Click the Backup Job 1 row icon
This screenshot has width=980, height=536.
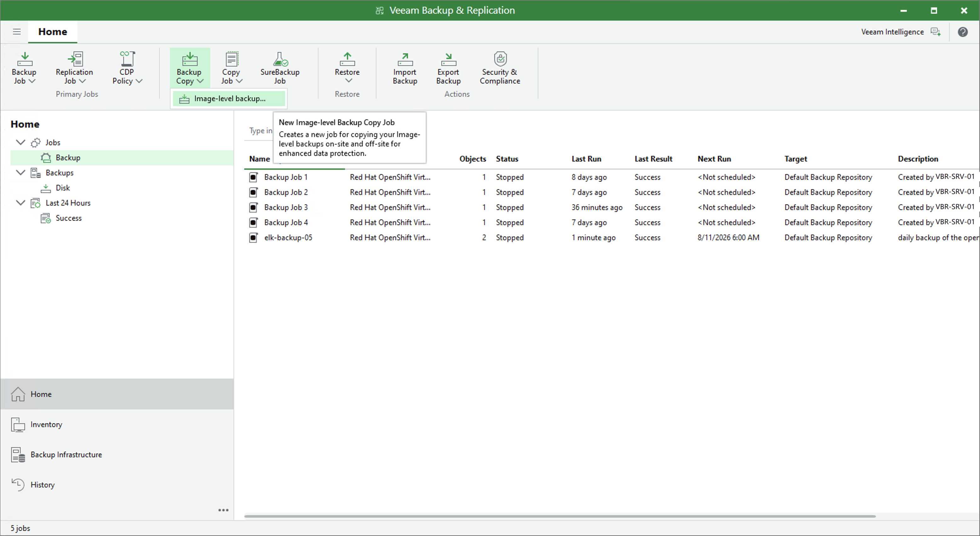[253, 177]
